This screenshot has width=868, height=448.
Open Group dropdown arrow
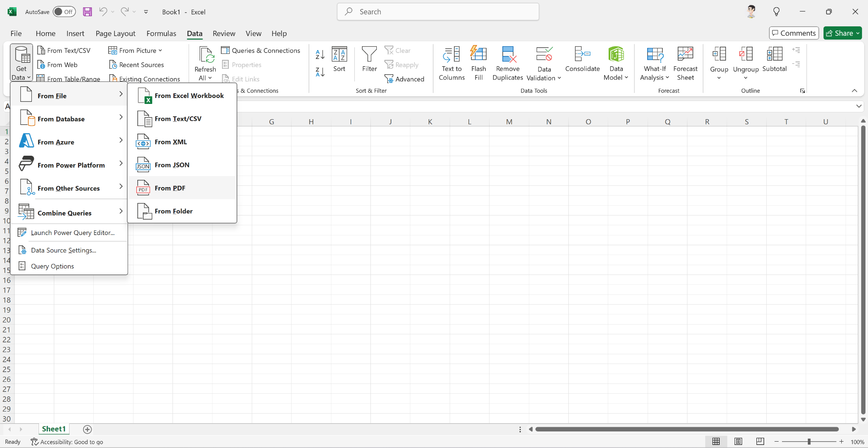pos(719,78)
